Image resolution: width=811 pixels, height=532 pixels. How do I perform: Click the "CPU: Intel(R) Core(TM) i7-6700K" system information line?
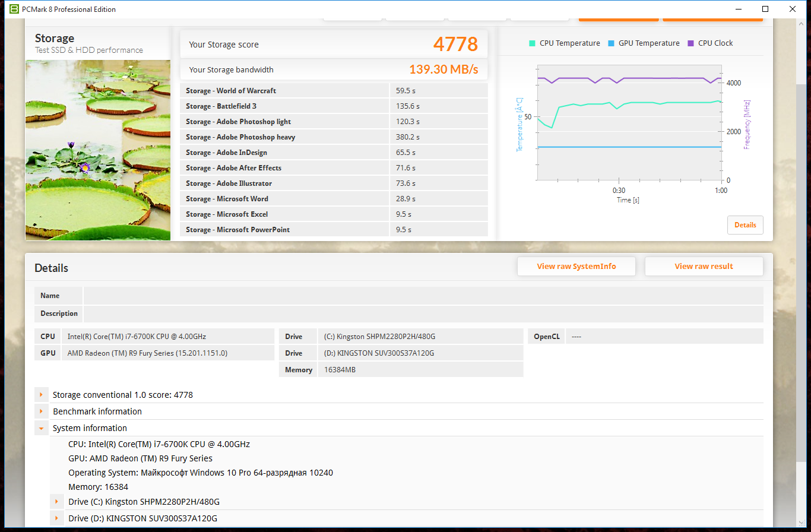click(x=159, y=445)
